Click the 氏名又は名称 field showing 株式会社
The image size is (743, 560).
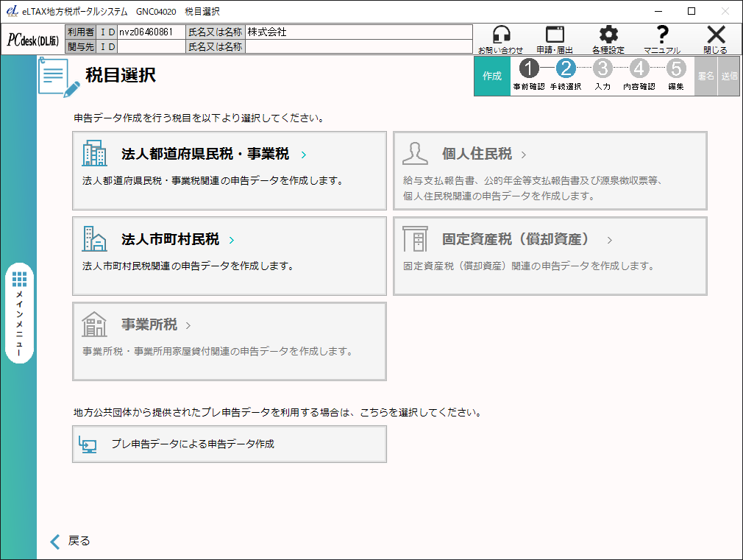tap(359, 32)
